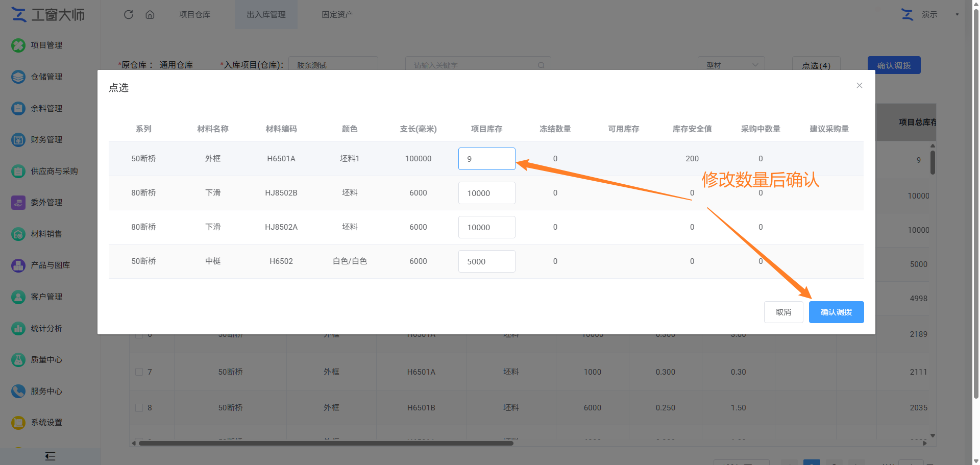Image resolution: width=980 pixels, height=465 pixels.
Task: Check the row 7 checkbox
Action: tap(139, 372)
